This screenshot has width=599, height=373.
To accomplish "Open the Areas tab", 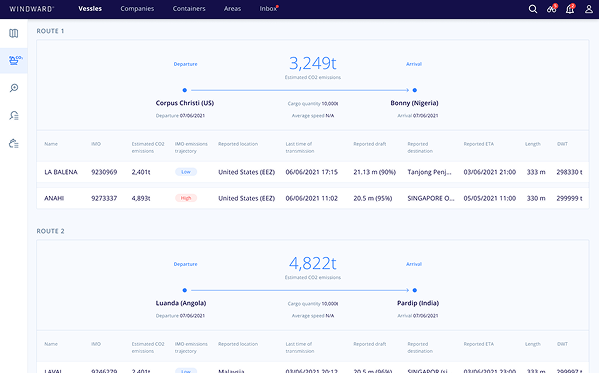I will click(232, 8).
